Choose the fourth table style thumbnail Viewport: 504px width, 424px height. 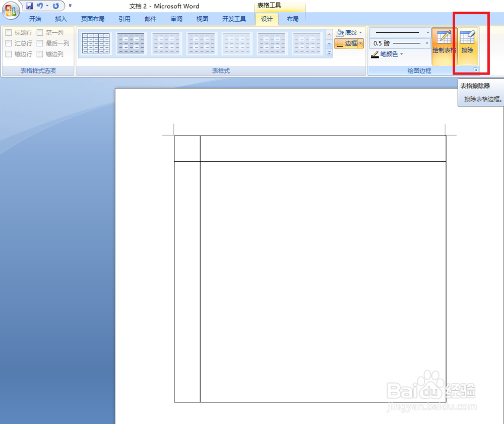[202, 43]
